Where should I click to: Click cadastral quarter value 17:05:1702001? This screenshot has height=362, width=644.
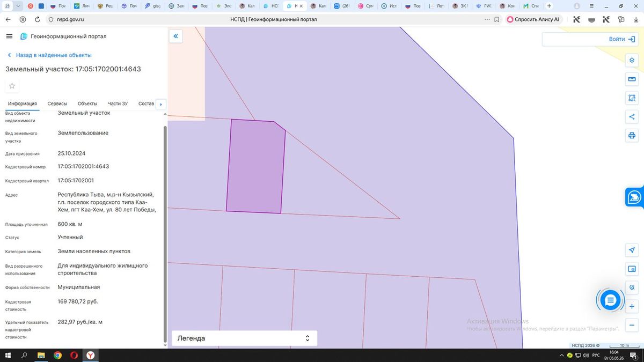[76, 180]
